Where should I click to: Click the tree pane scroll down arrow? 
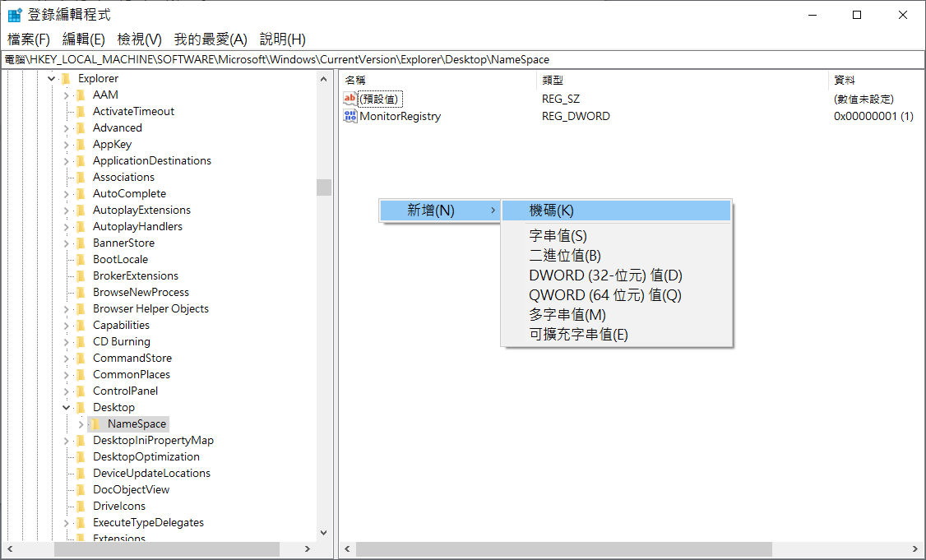[323, 533]
